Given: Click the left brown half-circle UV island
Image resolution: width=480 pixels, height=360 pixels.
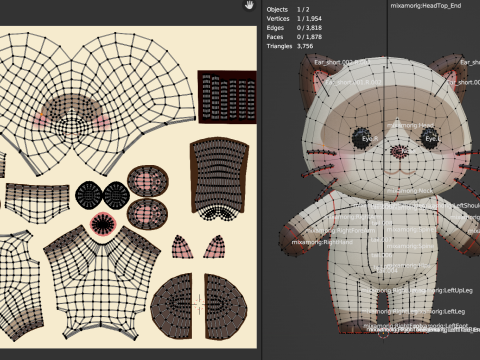Looking at the screenshot, I should click(x=171, y=306).
